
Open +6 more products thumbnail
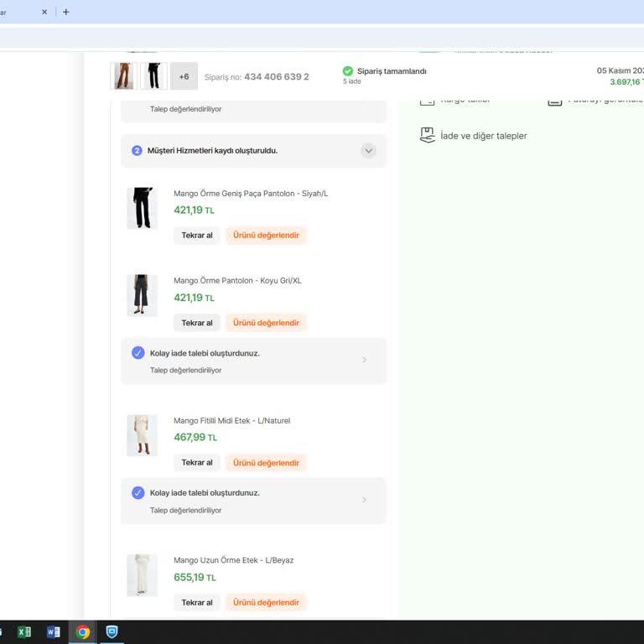(x=184, y=76)
